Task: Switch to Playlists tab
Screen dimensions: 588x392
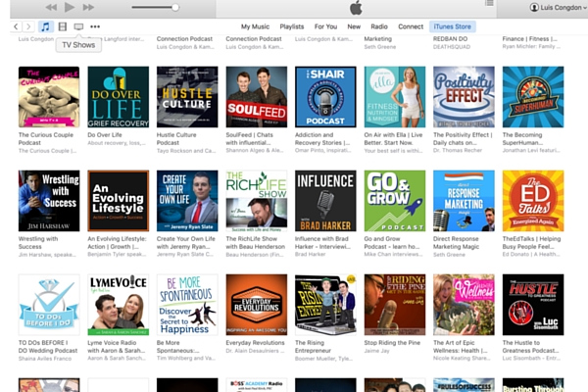Action: pyautogui.click(x=292, y=26)
